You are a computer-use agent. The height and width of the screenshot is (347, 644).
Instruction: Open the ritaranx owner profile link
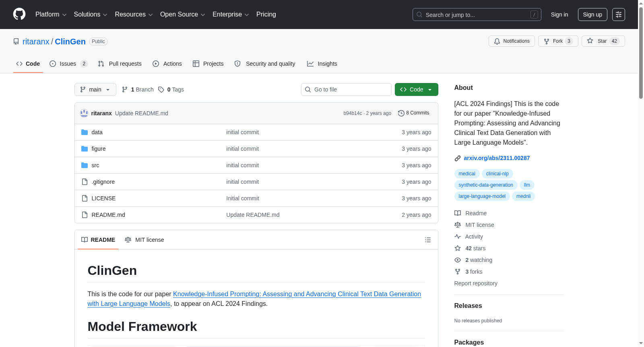(x=36, y=42)
